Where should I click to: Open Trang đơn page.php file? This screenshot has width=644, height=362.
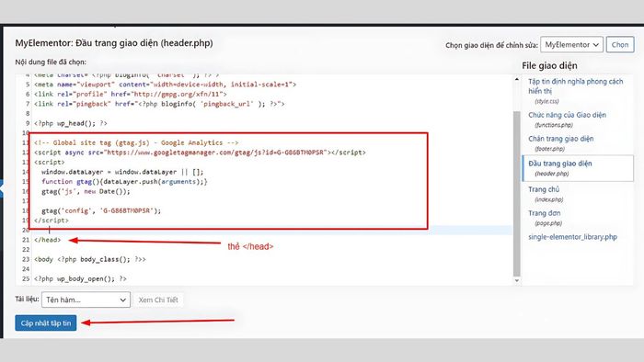coord(545,218)
